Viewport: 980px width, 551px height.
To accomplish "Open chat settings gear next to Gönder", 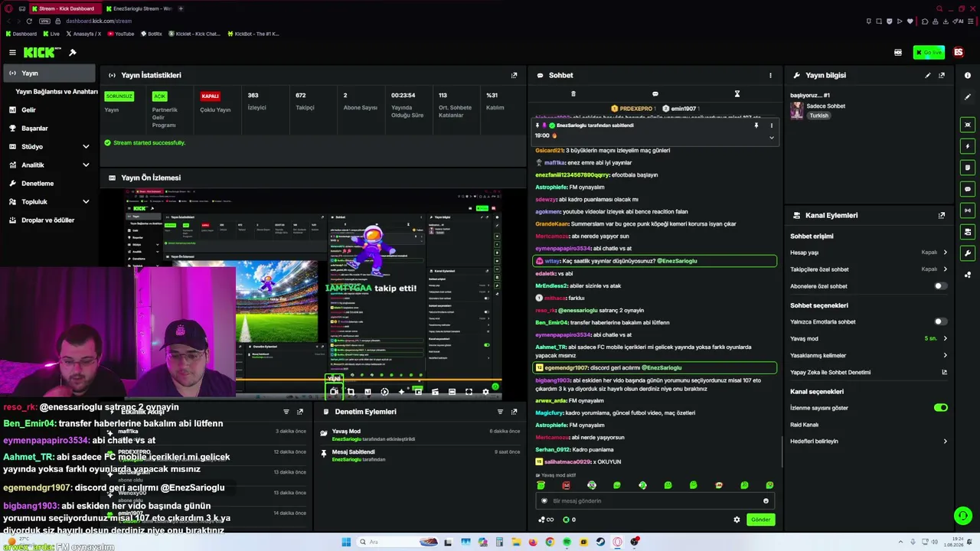I will pos(737,520).
